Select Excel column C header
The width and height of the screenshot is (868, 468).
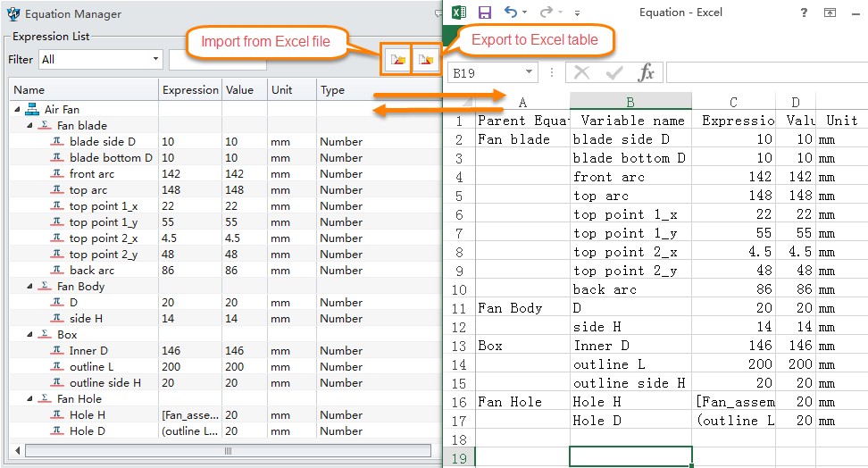[733, 102]
